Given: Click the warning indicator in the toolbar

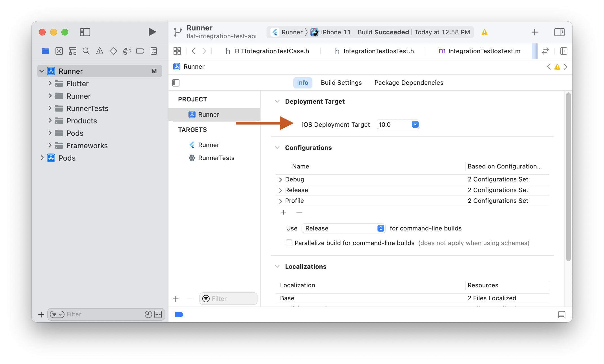Looking at the screenshot, I should point(485,32).
